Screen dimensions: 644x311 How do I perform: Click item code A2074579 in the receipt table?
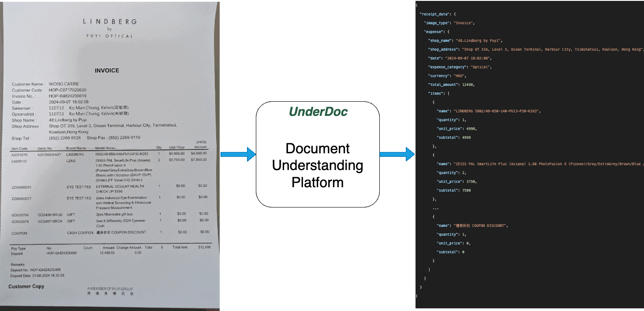tap(19, 155)
